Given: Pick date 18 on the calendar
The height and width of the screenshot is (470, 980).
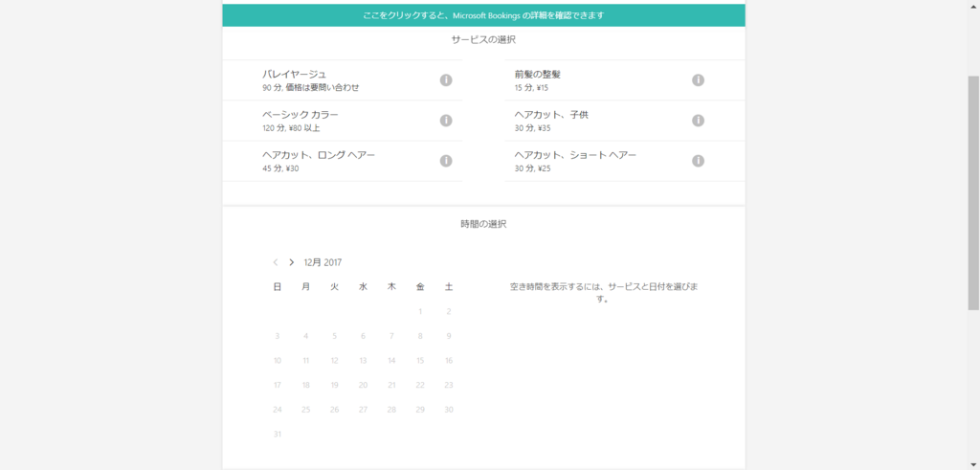Looking at the screenshot, I should pyautogui.click(x=305, y=385).
